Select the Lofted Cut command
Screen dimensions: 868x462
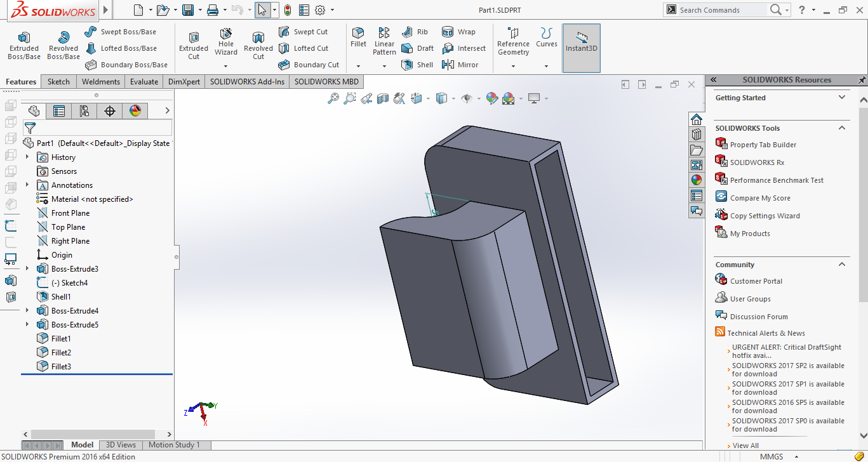(303, 48)
